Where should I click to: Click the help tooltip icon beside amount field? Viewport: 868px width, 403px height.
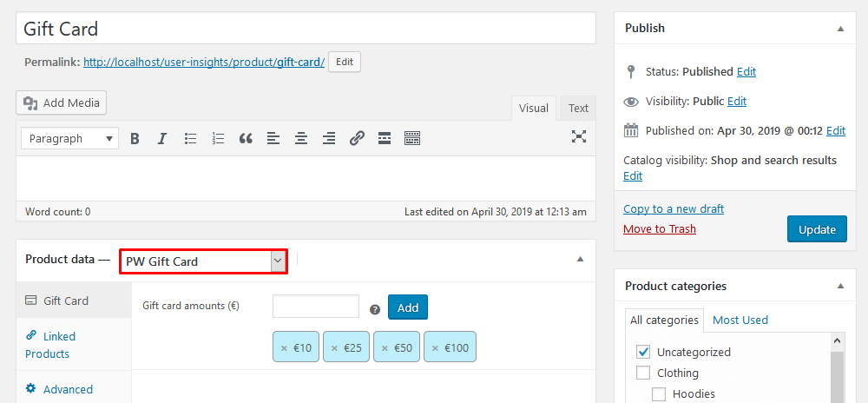coord(375,310)
